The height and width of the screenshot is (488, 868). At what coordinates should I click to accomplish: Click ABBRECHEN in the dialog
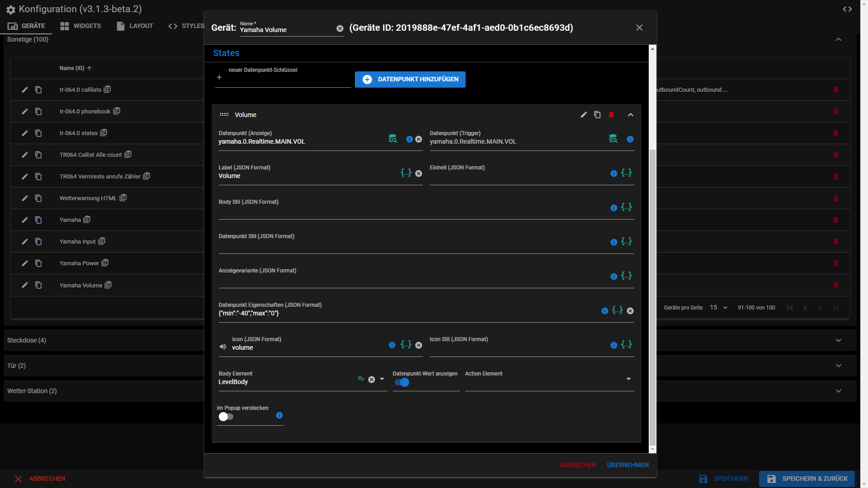[x=578, y=465]
